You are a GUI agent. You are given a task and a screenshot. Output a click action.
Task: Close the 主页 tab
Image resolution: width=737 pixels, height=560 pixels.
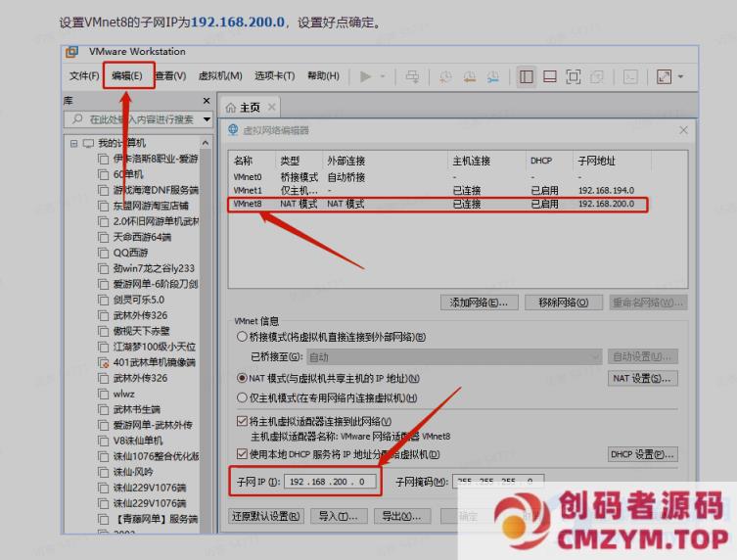pos(272,108)
